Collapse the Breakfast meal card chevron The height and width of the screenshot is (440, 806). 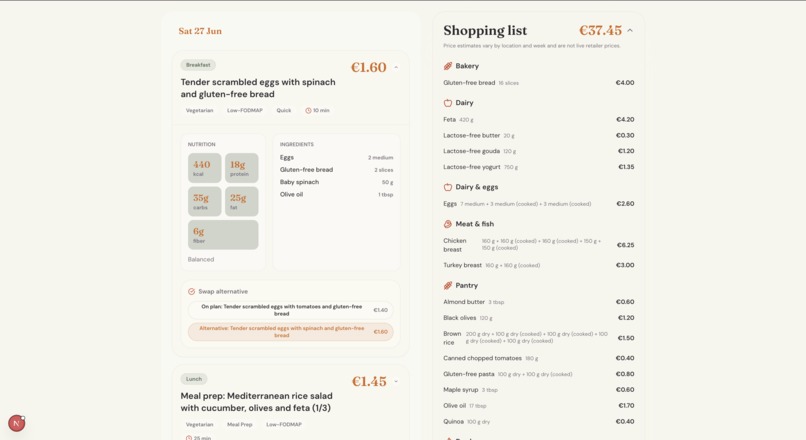tap(396, 67)
